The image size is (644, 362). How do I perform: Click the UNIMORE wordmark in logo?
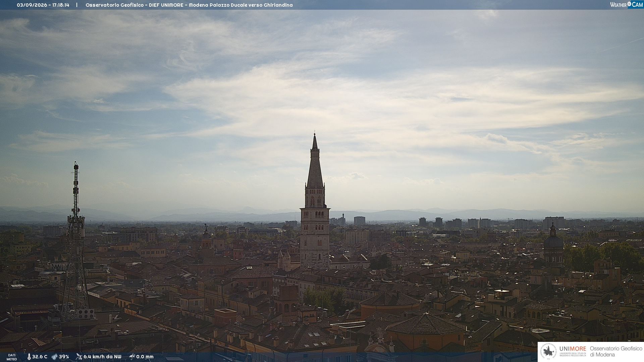coord(573,349)
